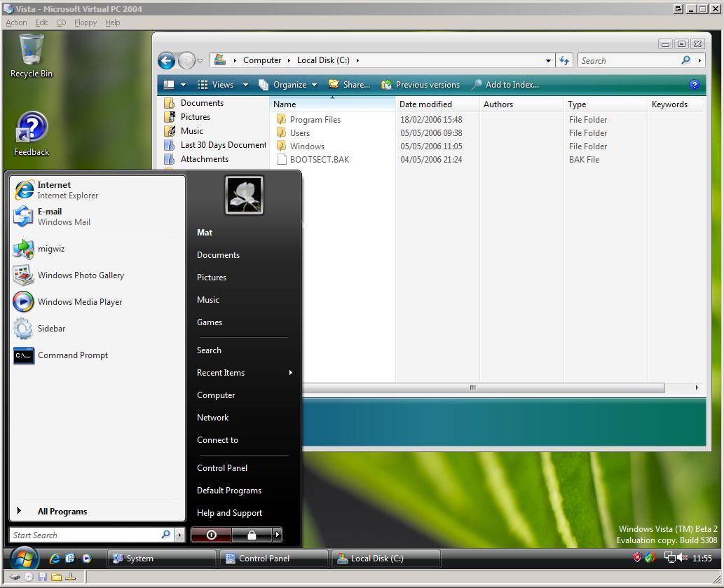Expand All Programs in the Start menu
The image size is (724, 588).
(x=62, y=512)
